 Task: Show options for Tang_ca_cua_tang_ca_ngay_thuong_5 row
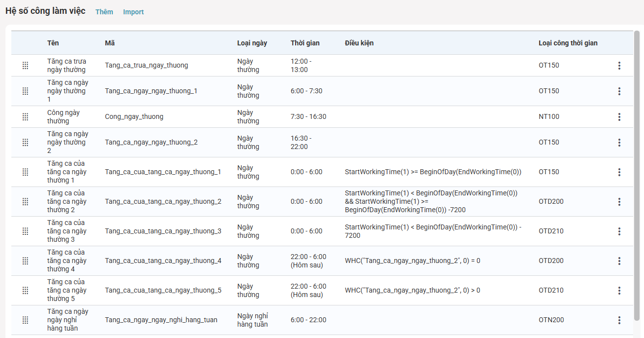619,291
